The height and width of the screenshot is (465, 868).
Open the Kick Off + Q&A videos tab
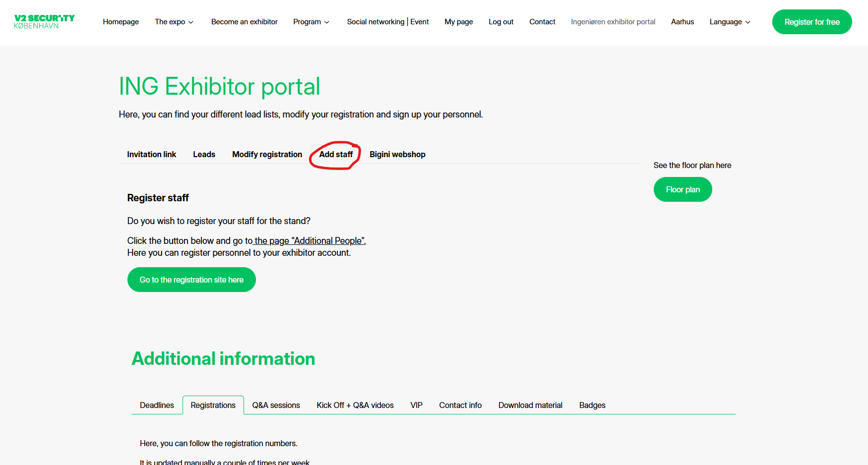[355, 406]
